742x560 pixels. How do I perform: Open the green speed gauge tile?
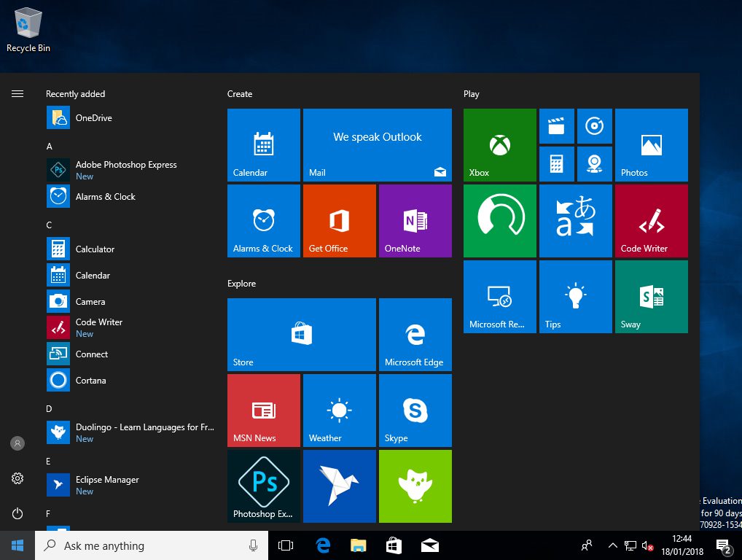click(500, 221)
